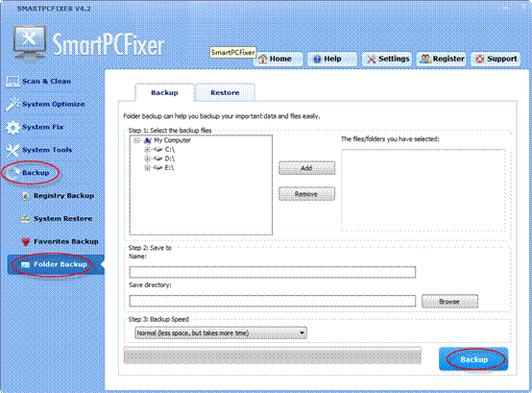
Task: Click the Name input field
Action: pos(273,272)
